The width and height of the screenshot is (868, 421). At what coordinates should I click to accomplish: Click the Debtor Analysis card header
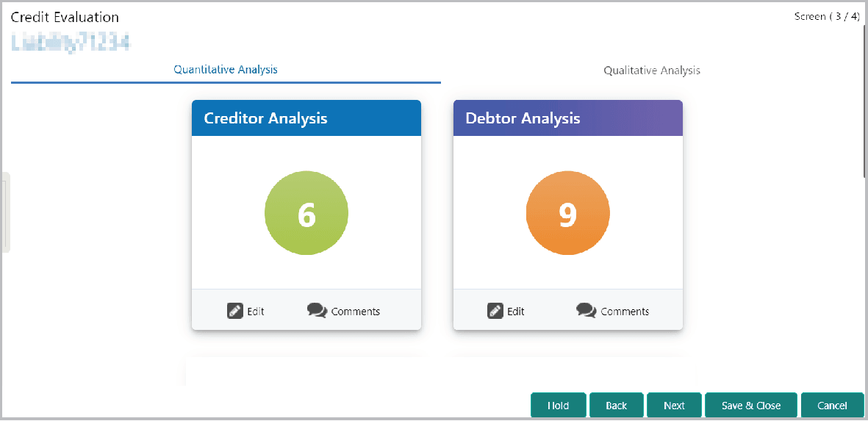point(568,118)
